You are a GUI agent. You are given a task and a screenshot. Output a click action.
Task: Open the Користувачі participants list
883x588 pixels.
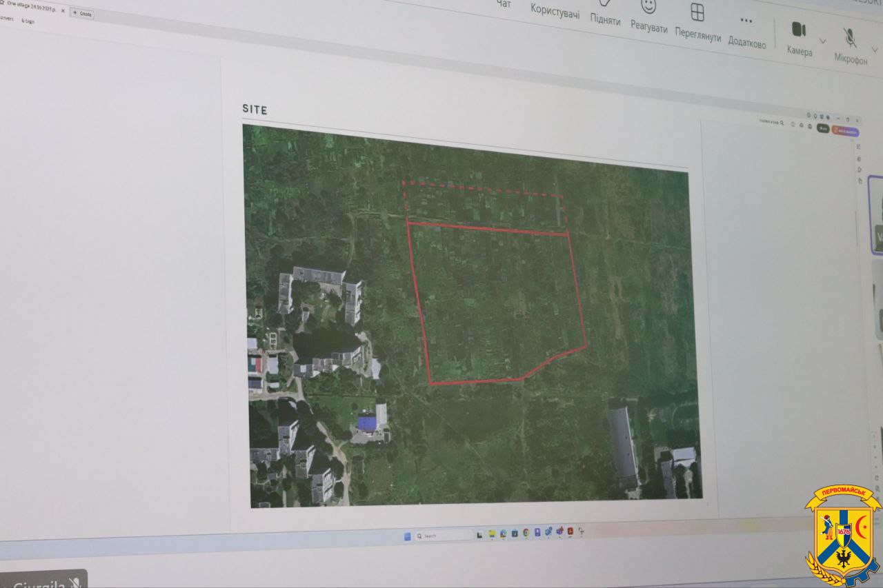click(555, 10)
